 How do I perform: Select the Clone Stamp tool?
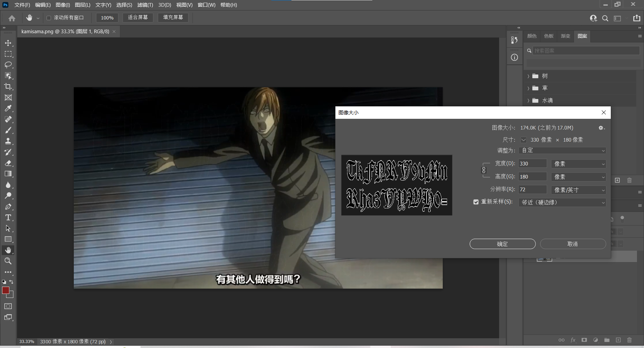[x=8, y=141]
